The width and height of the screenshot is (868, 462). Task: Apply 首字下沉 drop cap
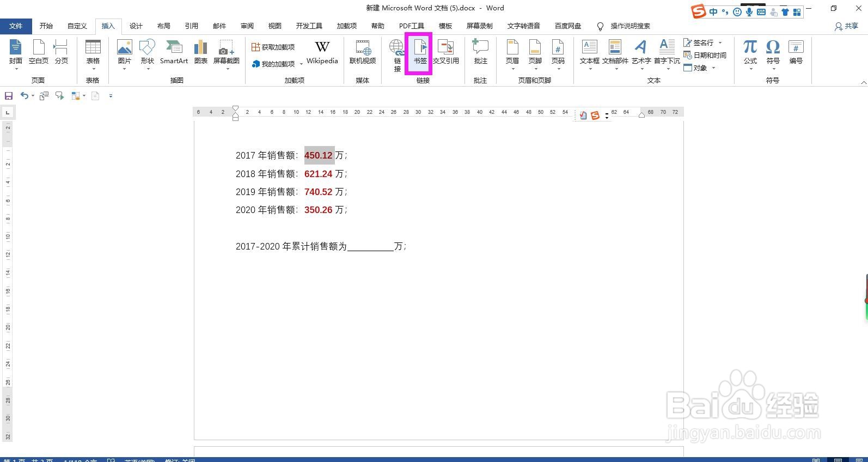[x=667, y=54]
